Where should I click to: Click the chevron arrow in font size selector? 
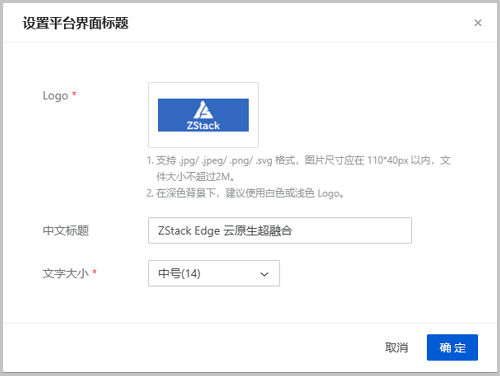[264, 274]
